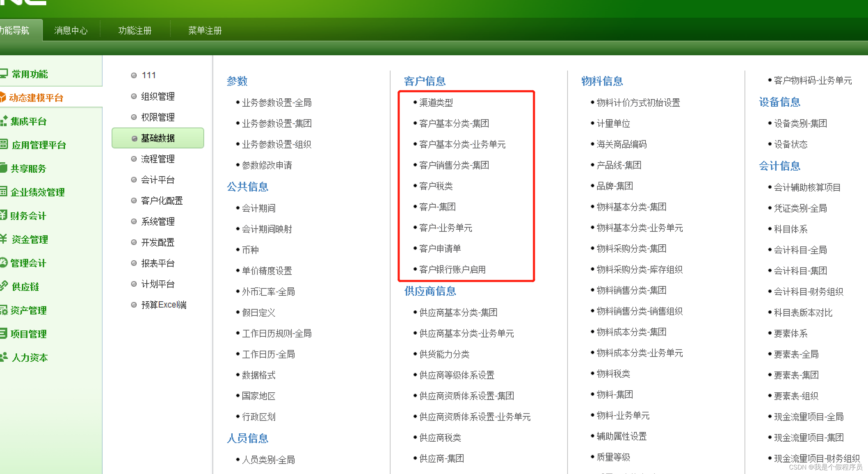Viewport: 868px width, 474px height.
Task: Select the 111 radio bullet
Action: [134, 75]
